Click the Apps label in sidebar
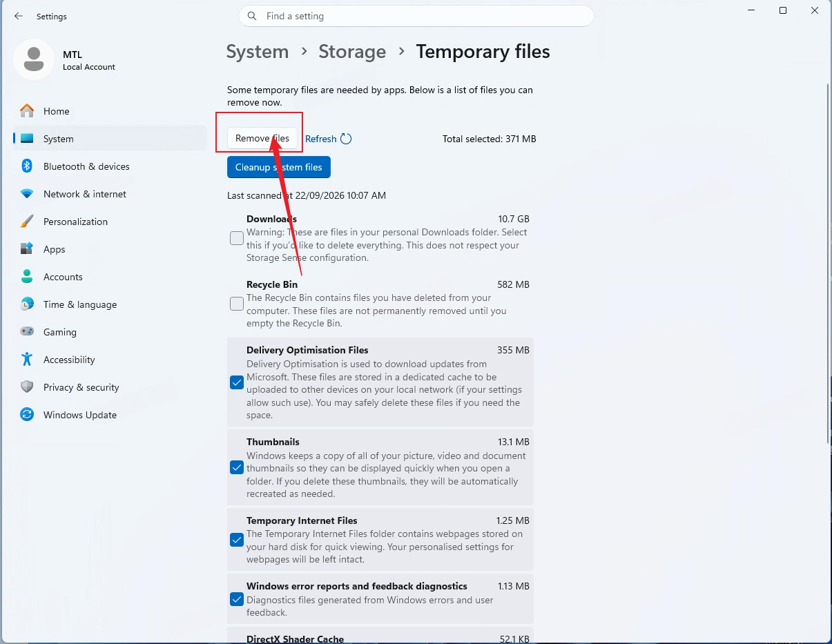832x644 pixels. pos(55,249)
